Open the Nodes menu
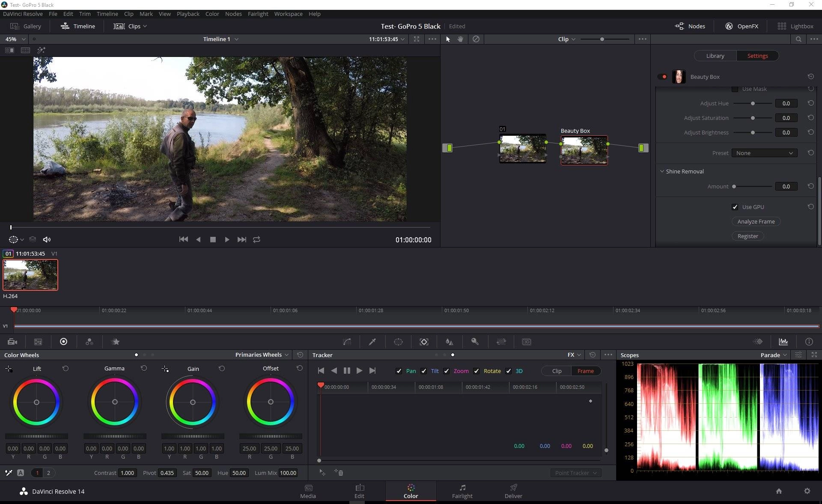The width and height of the screenshot is (822, 504). [233, 14]
